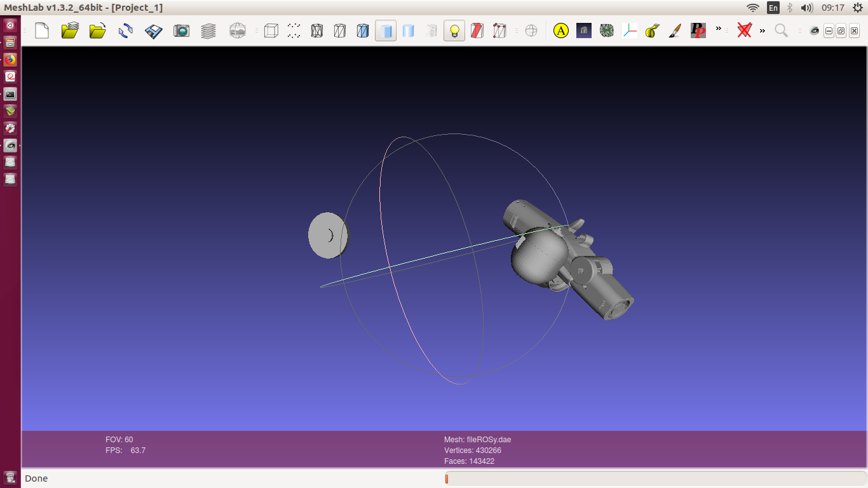Click the dark blue building thumbnail icon
The image size is (868, 488).
tap(584, 30)
